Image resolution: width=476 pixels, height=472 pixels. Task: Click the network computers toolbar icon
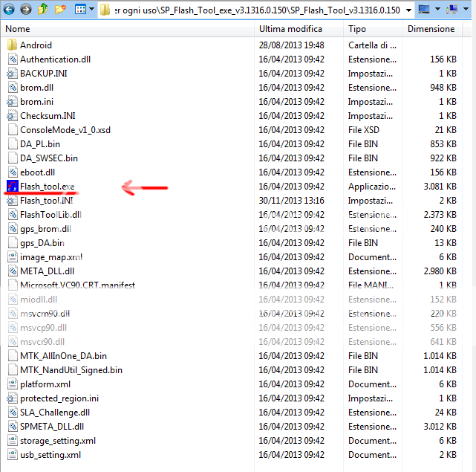(452, 10)
